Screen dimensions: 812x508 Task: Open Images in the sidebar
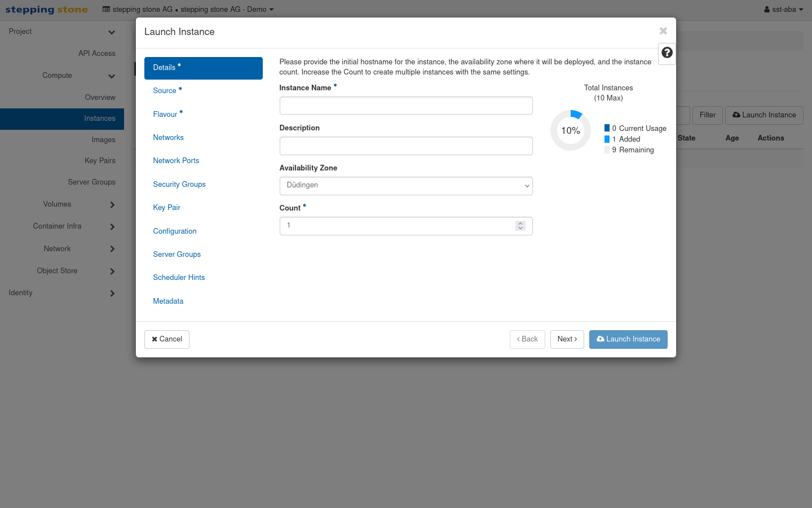[x=104, y=140]
